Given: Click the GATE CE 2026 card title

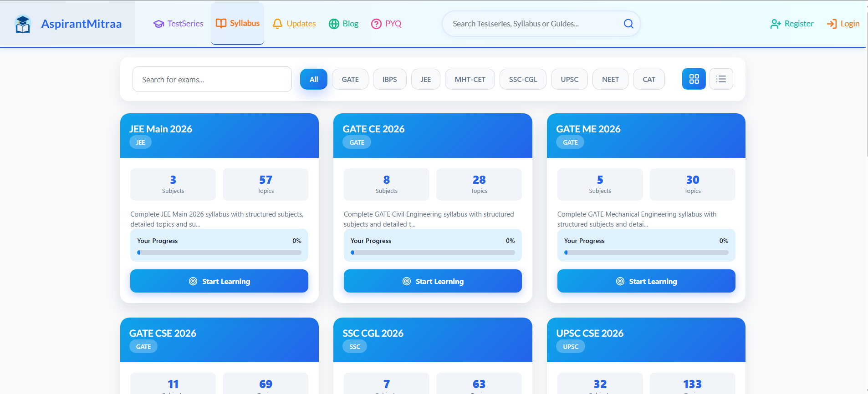Looking at the screenshot, I should point(373,129).
